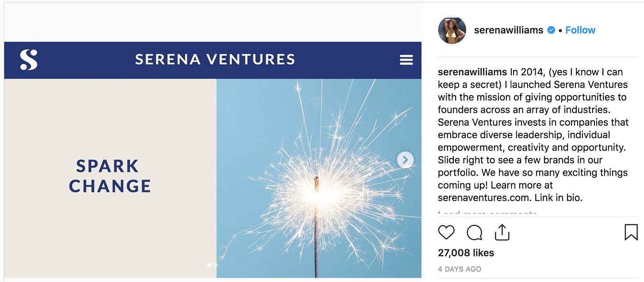Open the serenawilliams profile picture

click(x=452, y=30)
